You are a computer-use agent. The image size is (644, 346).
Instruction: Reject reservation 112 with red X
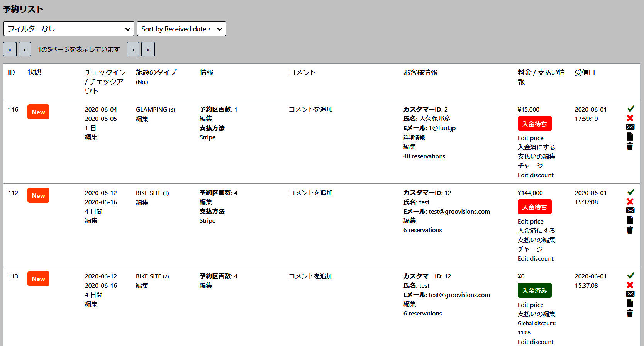pos(630,202)
